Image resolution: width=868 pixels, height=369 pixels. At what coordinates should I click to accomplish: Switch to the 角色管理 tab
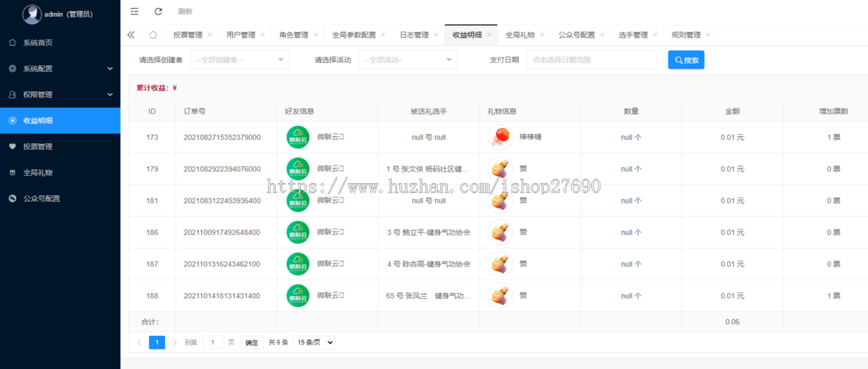(x=294, y=35)
